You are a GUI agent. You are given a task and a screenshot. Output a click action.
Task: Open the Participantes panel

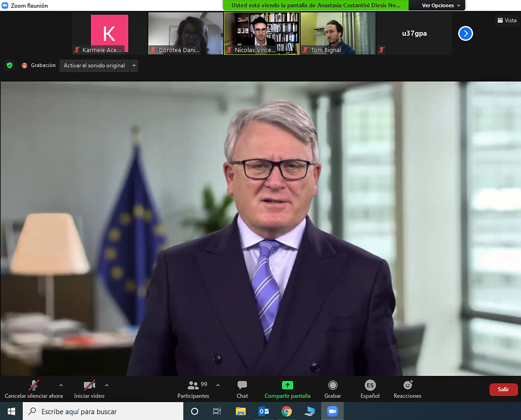[193, 389]
